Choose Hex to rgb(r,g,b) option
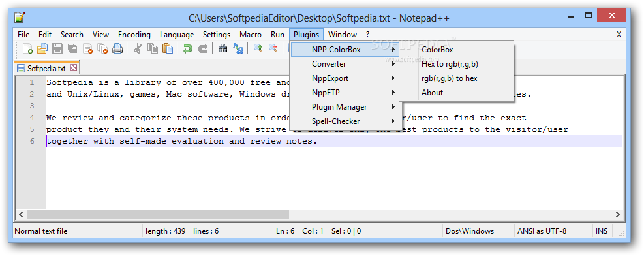This screenshot has height=256, width=644. (x=456, y=64)
